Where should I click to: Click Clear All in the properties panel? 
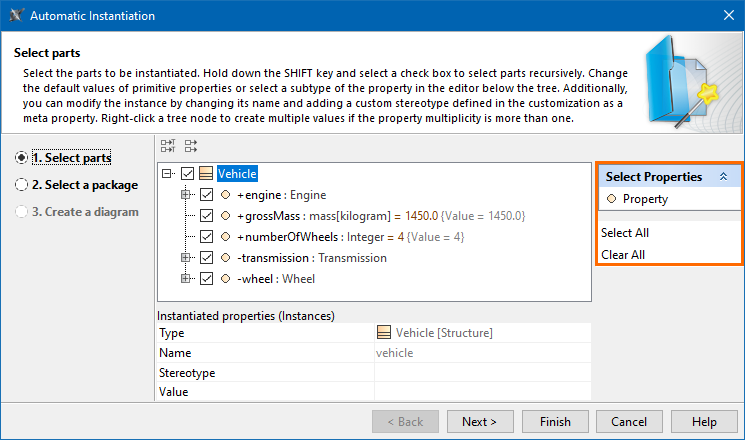click(x=623, y=255)
